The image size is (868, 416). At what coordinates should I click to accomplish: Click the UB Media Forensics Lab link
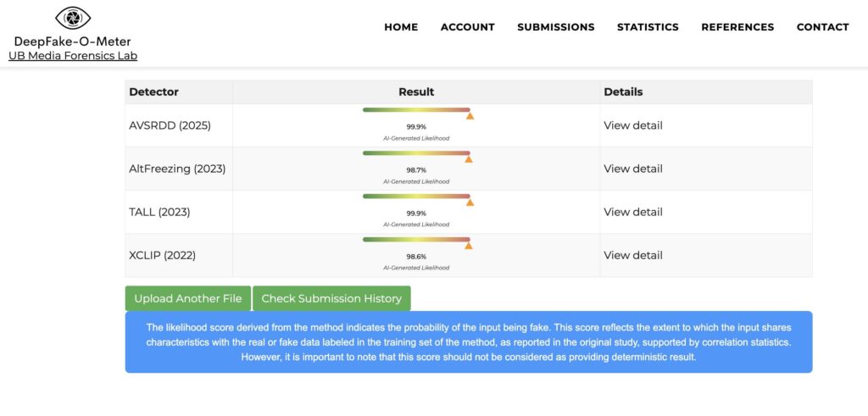(73, 56)
